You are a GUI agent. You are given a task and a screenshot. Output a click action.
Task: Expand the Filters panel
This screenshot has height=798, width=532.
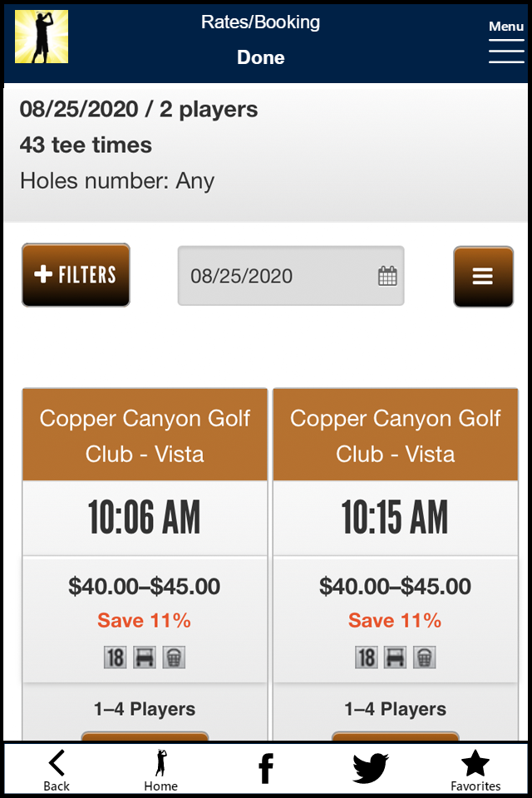click(x=76, y=274)
